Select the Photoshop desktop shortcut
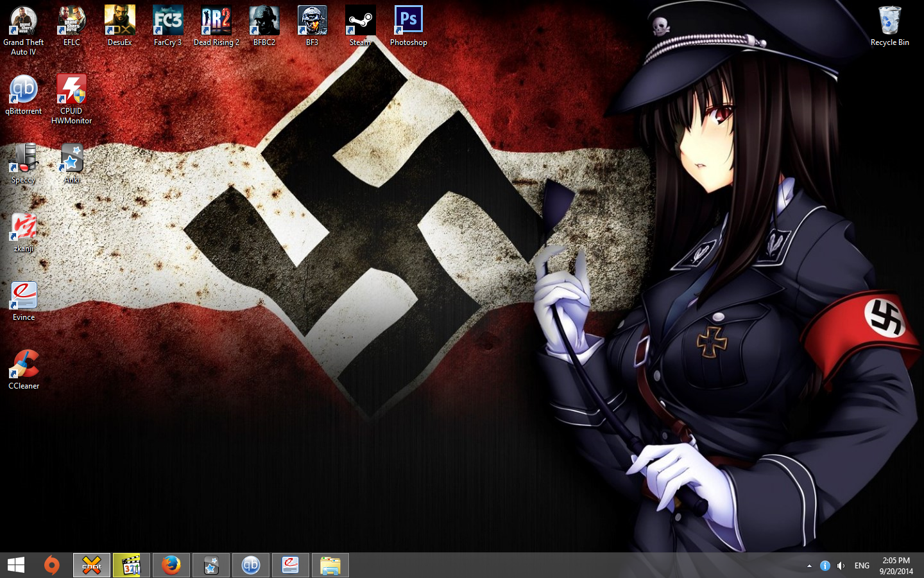924x578 pixels. pyautogui.click(x=409, y=26)
